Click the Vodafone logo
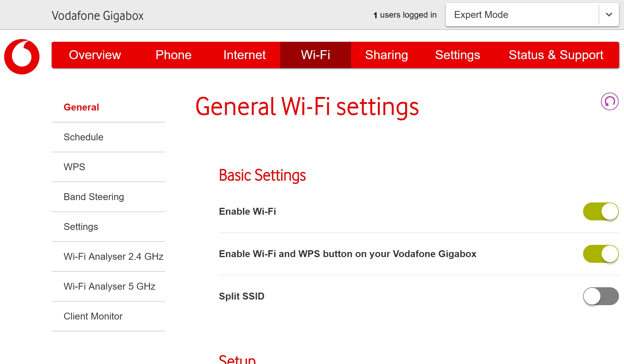 click(x=21, y=56)
